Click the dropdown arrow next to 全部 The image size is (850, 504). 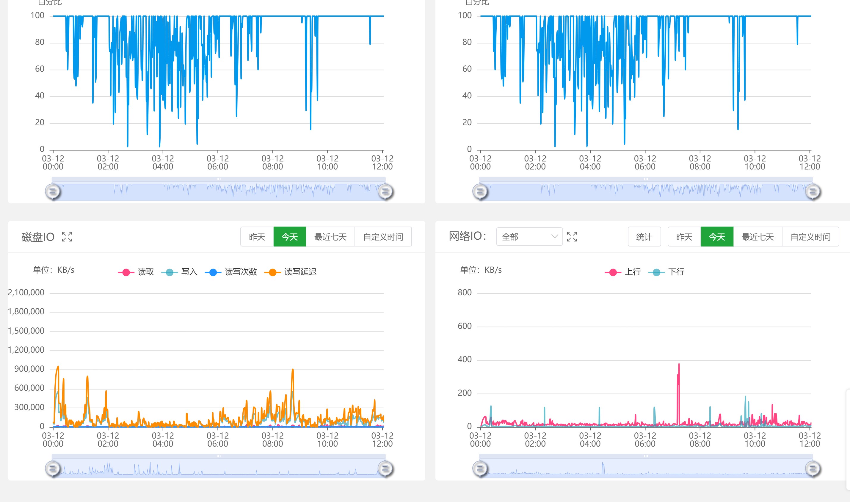(x=554, y=236)
